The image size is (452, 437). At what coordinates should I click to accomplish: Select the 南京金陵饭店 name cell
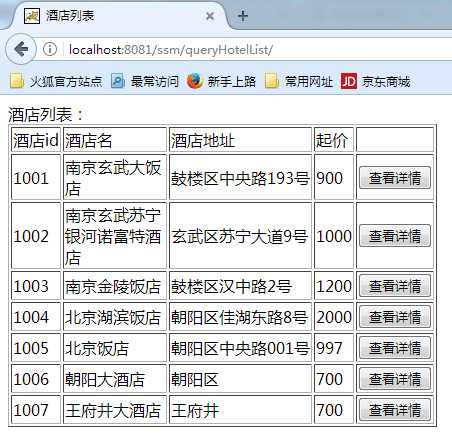[x=115, y=286]
